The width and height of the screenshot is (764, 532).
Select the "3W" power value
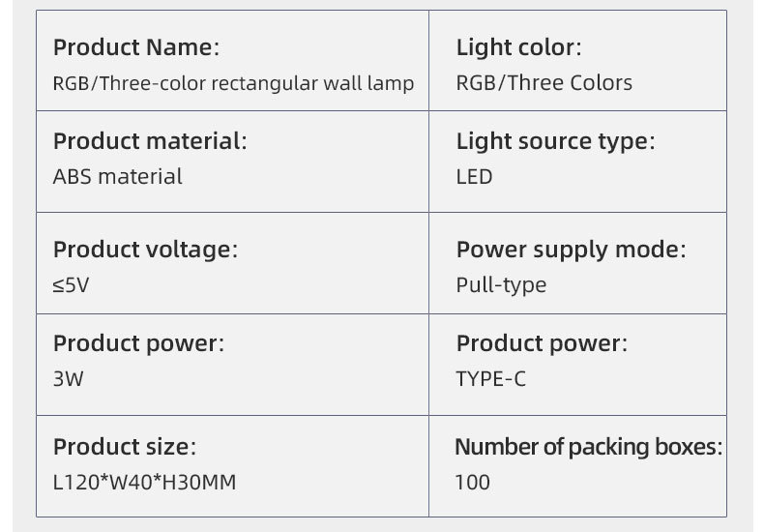click(69, 379)
